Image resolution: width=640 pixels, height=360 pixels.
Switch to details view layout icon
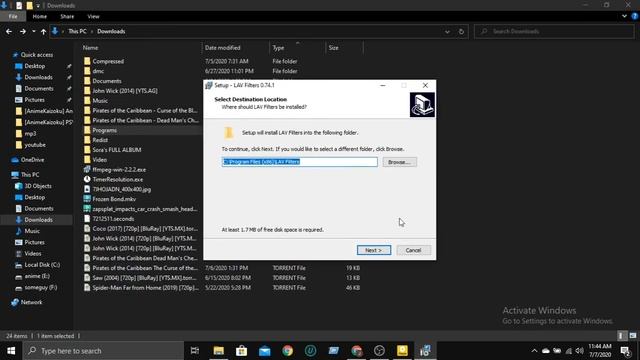point(621,336)
